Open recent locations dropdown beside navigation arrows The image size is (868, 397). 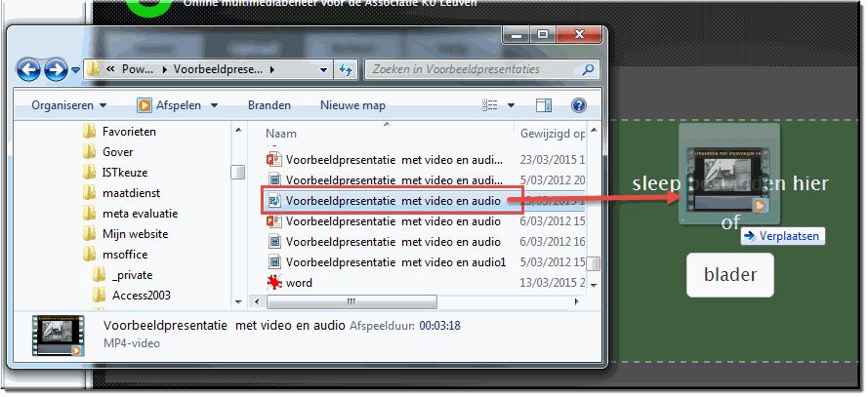[x=75, y=70]
